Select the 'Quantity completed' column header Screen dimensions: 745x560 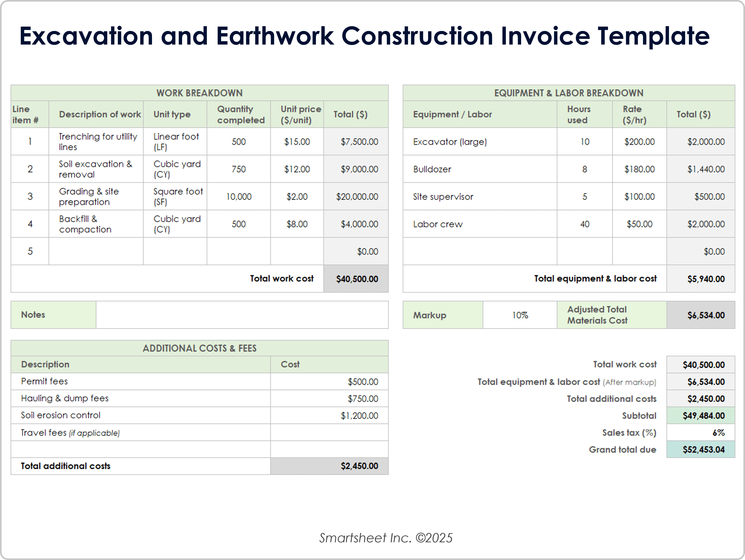coord(239,115)
